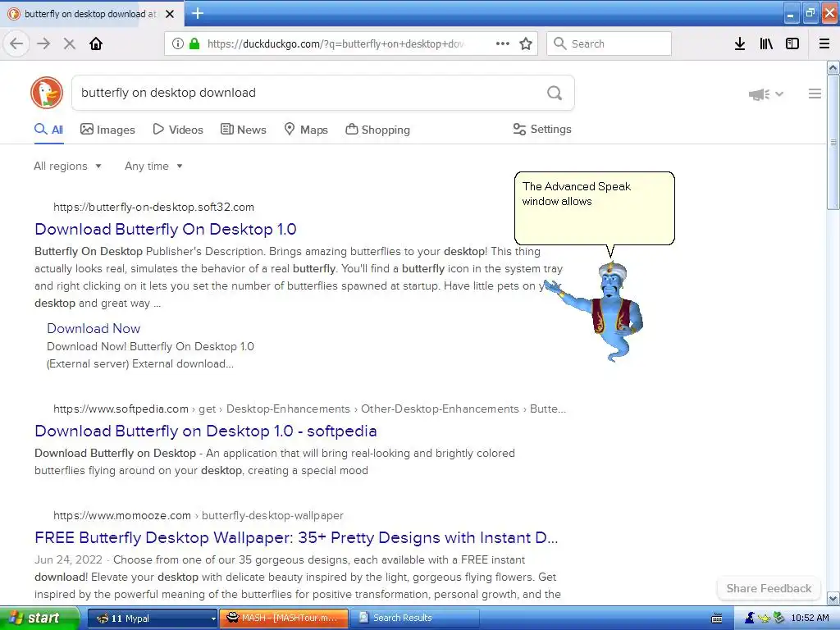The width and height of the screenshot is (840, 630).
Task: Click the wizard tray icon
Action: (750, 619)
